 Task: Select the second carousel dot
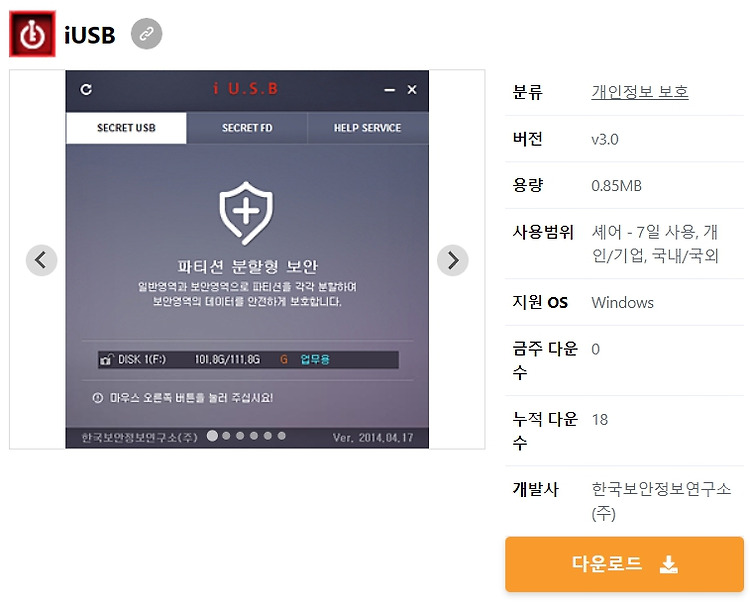(226, 436)
